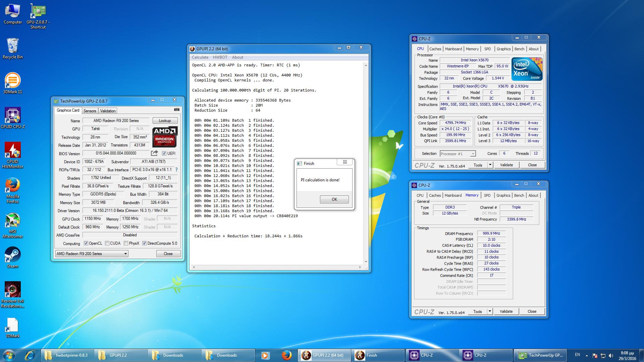Screen dimensions: 644x362
Task: Open Graphics tab in lower CPU-Z window
Action: pos(503,195)
